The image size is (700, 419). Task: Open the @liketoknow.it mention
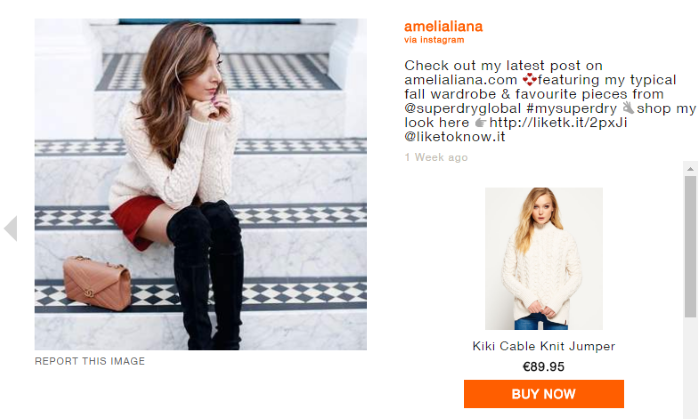pos(454,137)
